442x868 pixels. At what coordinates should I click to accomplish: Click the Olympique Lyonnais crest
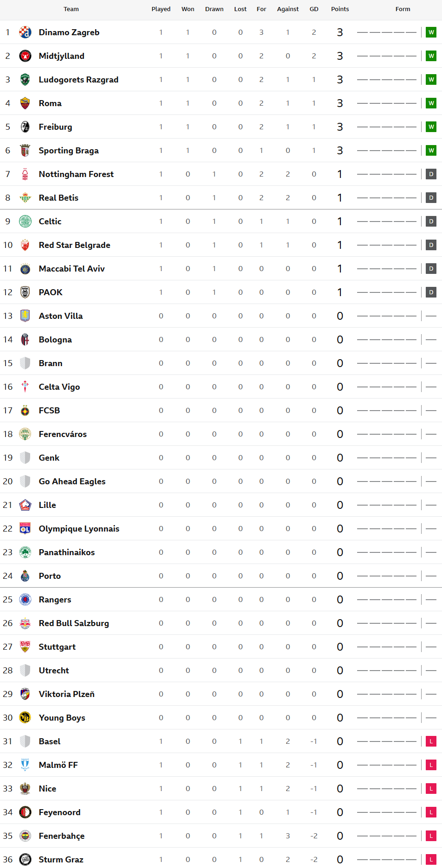[x=25, y=529]
